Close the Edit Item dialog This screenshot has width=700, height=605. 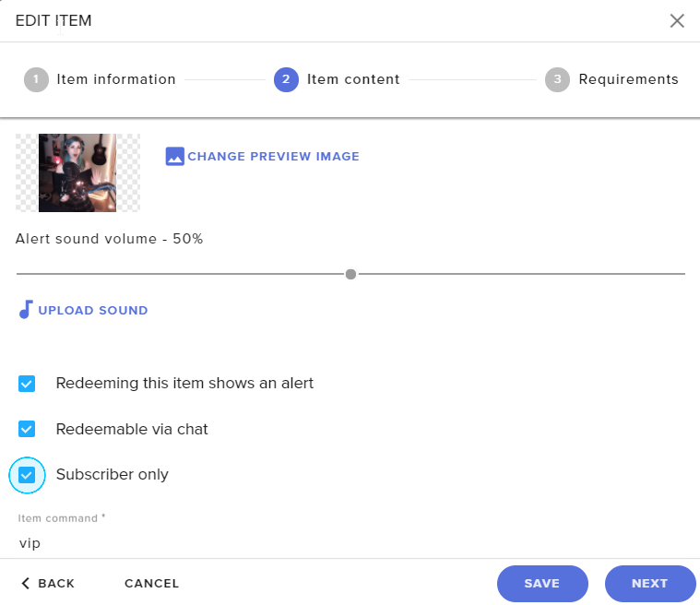(677, 20)
